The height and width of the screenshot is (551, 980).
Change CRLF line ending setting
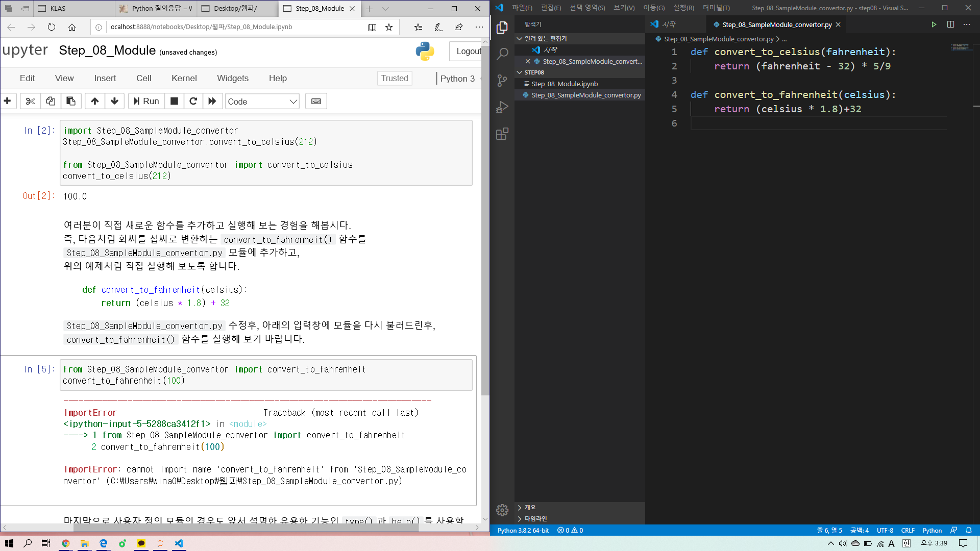pyautogui.click(x=908, y=530)
